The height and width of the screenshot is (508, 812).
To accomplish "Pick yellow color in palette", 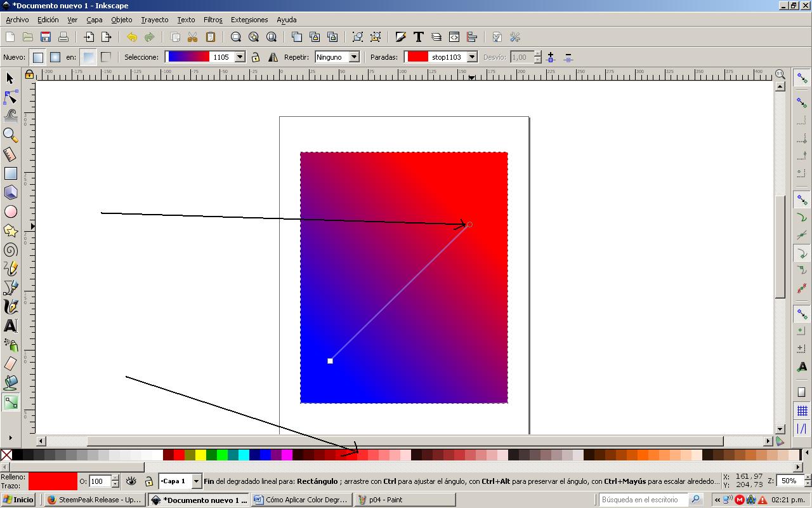I will pyautogui.click(x=200, y=455).
